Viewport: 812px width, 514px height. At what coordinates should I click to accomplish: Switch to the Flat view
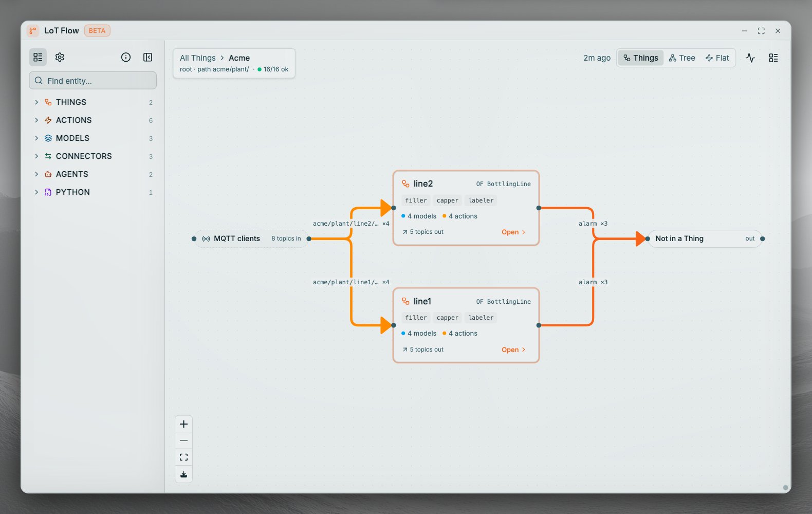(x=717, y=58)
